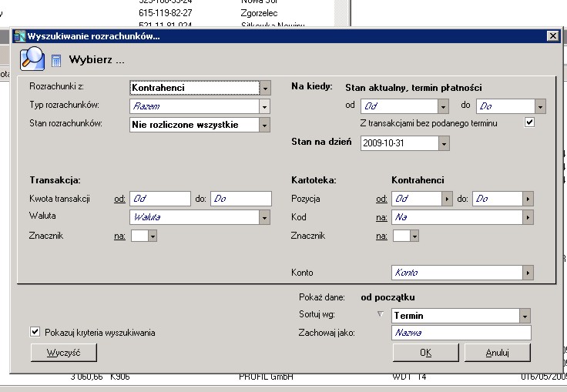The width and height of the screenshot is (567, 392).
Task: Open the 'Stan na dzień' date picker
Action: [x=443, y=143]
